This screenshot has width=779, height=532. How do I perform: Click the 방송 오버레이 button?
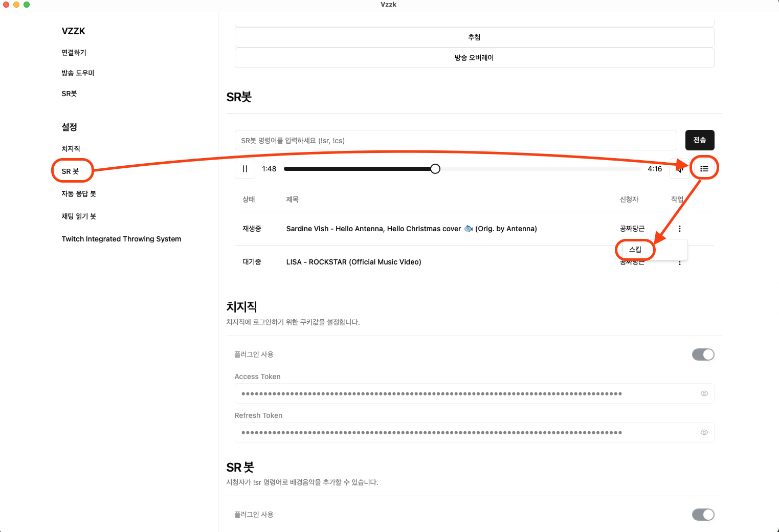pyautogui.click(x=474, y=58)
